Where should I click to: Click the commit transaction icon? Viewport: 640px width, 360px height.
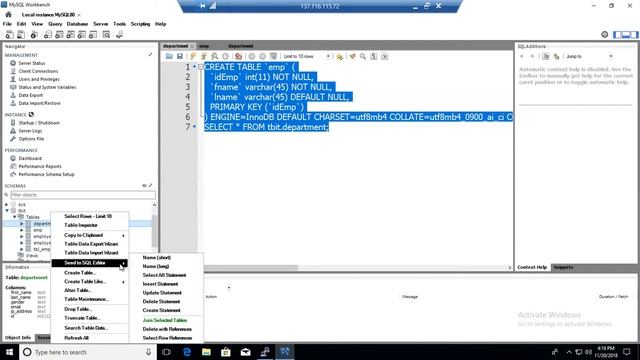click(252, 56)
